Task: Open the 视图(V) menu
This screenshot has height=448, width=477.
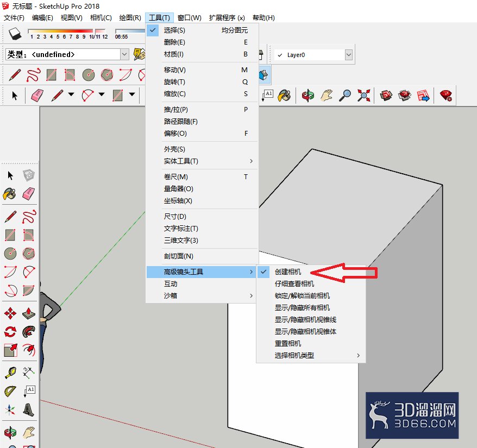Action: point(72,17)
